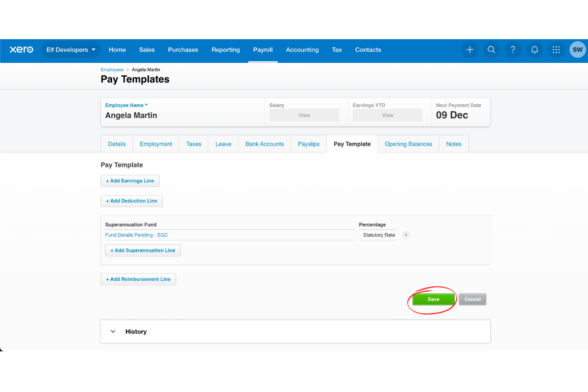Image resolution: width=588 pixels, height=392 pixels.
Task: Click the Xero logo
Action: pos(21,49)
